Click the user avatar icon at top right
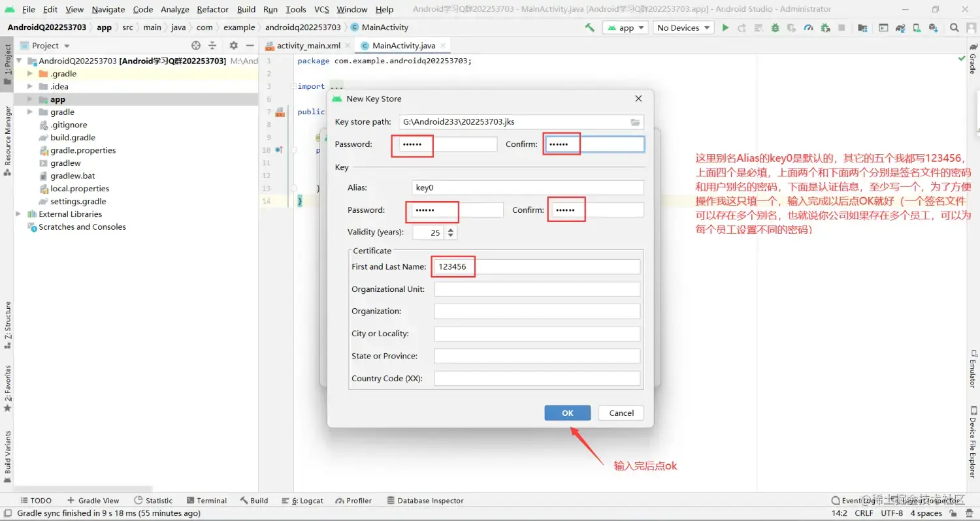 coord(970,27)
